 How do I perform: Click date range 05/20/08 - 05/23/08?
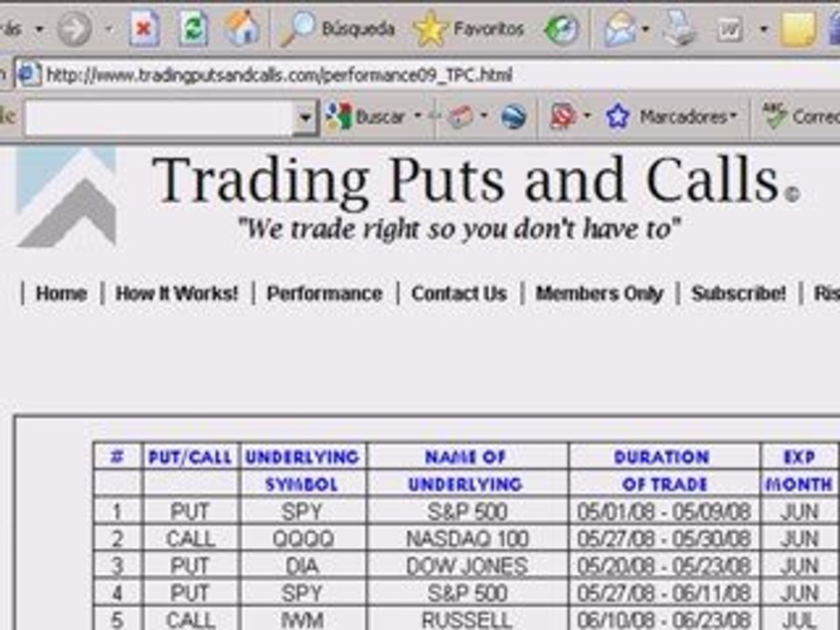664,566
